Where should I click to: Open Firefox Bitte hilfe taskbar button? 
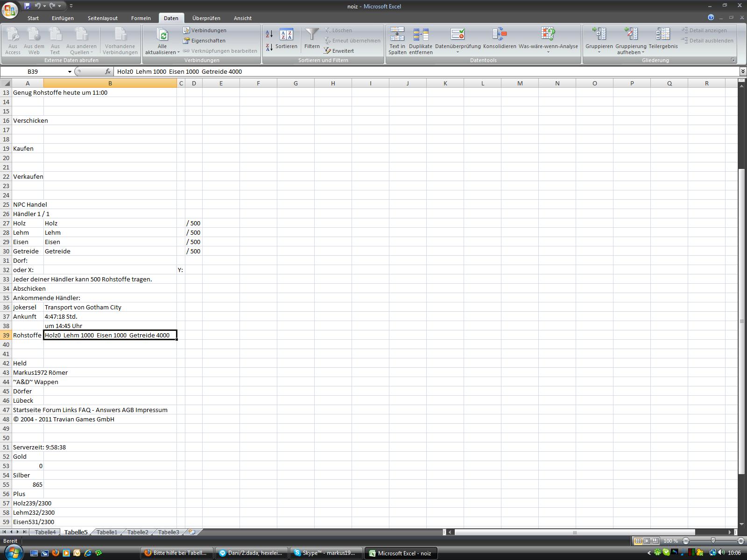(x=177, y=553)
